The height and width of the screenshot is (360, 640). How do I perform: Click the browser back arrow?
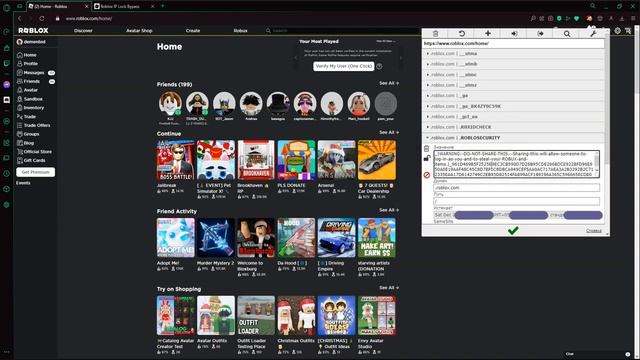19,18
